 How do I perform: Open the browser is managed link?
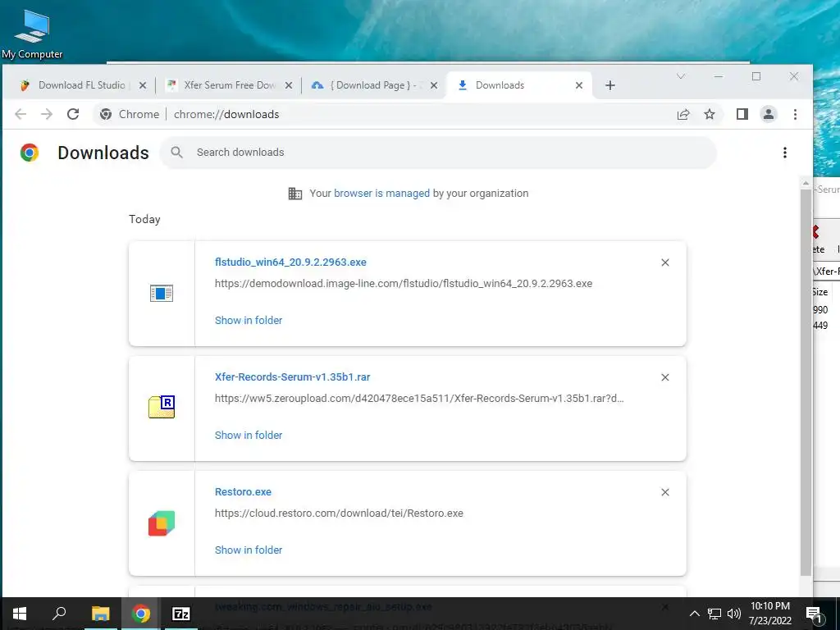381,194
